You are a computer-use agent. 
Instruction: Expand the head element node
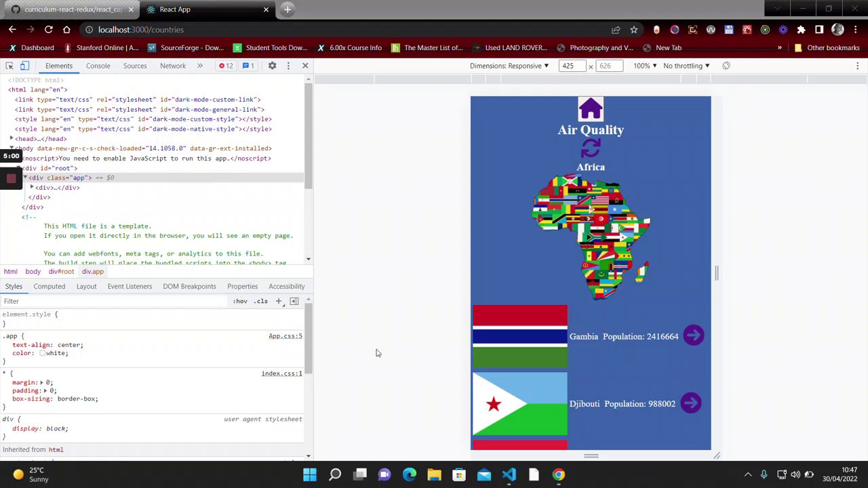pos(12,138)
